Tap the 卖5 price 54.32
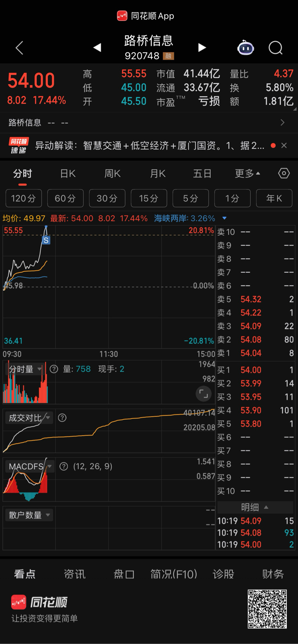The image size is (298, 644). point(251,299)
